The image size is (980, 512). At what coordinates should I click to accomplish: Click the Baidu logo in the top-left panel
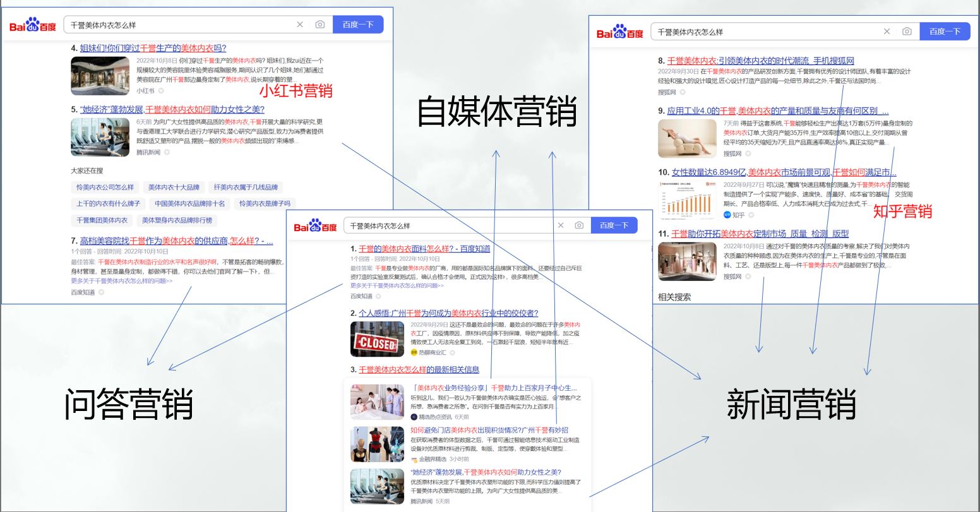tap(33, 25)
